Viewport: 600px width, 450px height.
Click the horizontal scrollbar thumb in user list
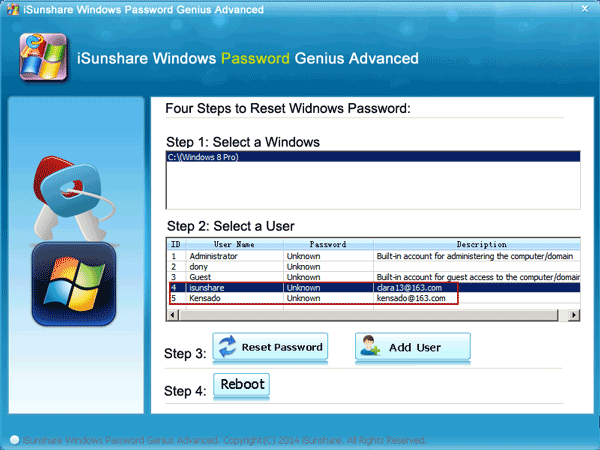[368, 315]
